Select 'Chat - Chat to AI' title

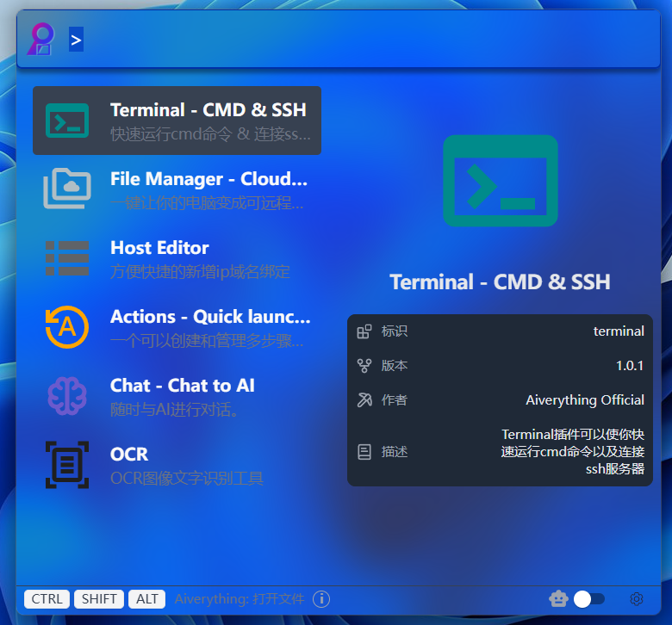pyautogui.click(x=182, y=386)
